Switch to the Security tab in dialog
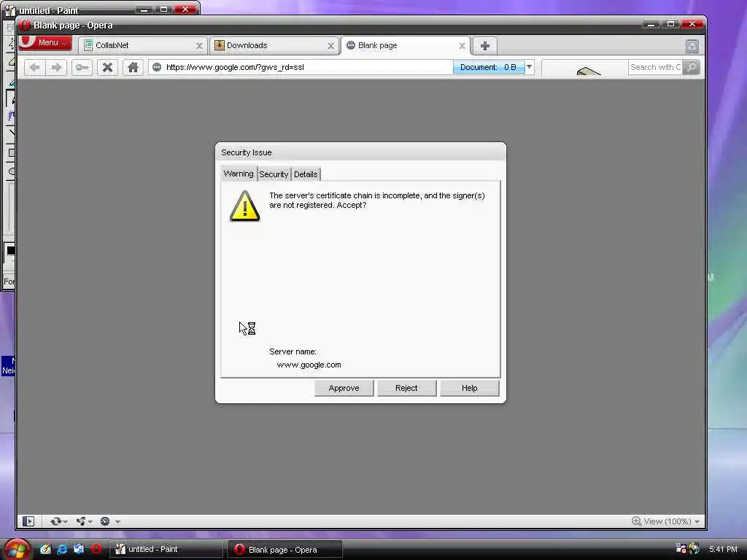Screen dimensions: 747x560 [x=274, y=174]
